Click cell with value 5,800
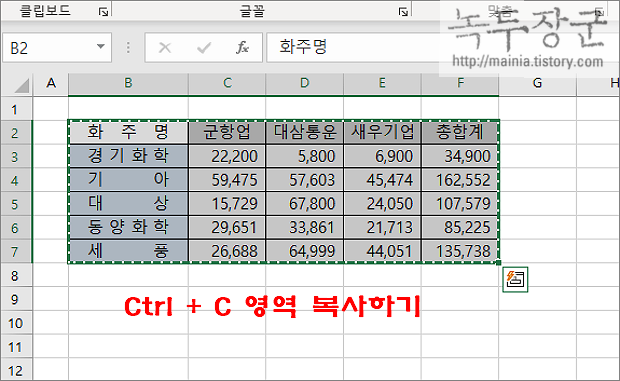This screenshot has height=381, width=620. pyautogui.click(x=304, y=156)
